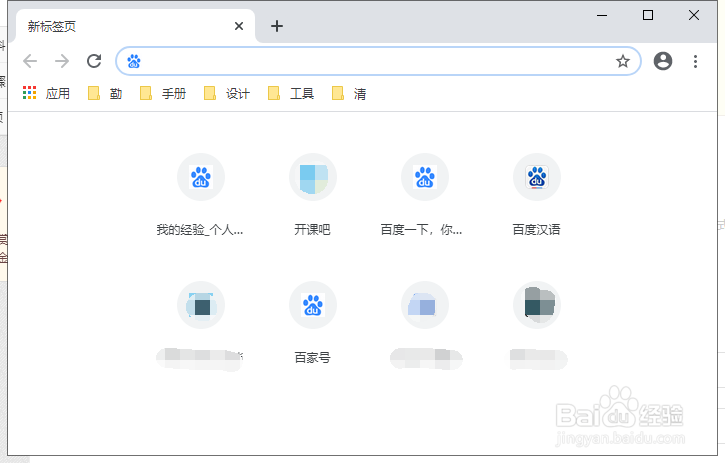Open the 清 bookmark folder

(349, 93)
